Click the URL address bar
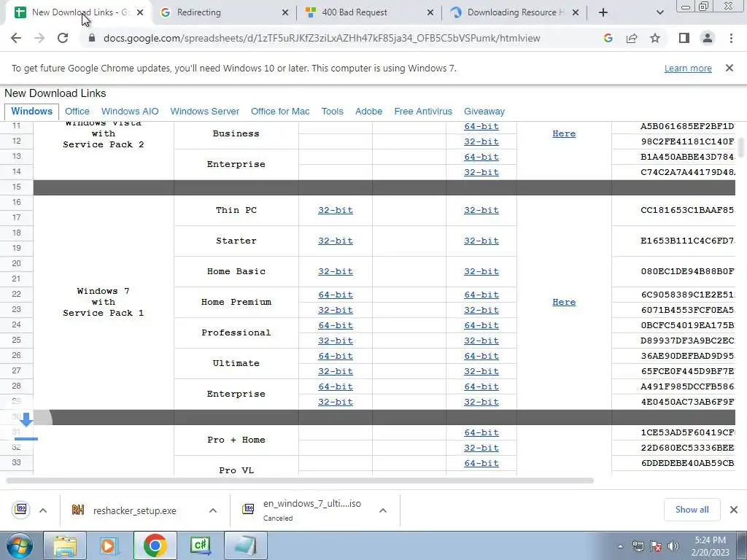This screenshot has width=747, height=560. [322, 38]
